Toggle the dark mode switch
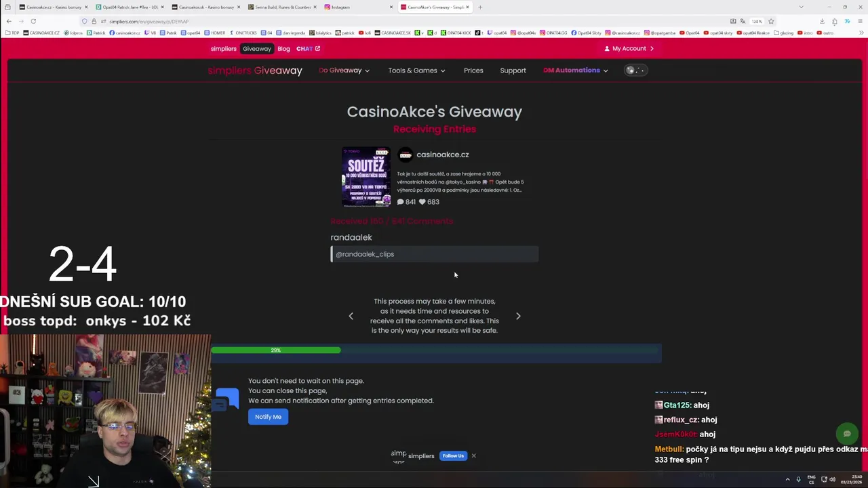This screenshot has height=488, width=868. [635, 70]
